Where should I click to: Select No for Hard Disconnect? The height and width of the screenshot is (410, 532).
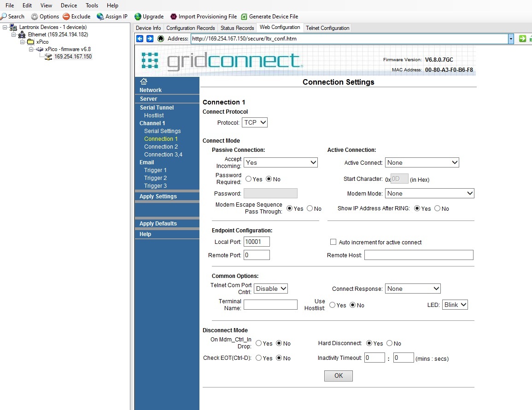pyautogui.click(x=390, y=343)
